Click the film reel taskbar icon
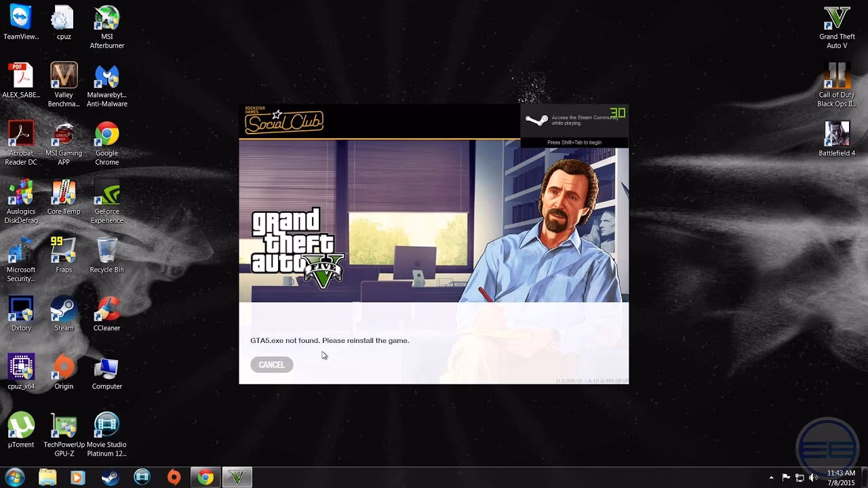Image resolution: width=868 pixels, height=488 pixels. [x=142, y=477]
